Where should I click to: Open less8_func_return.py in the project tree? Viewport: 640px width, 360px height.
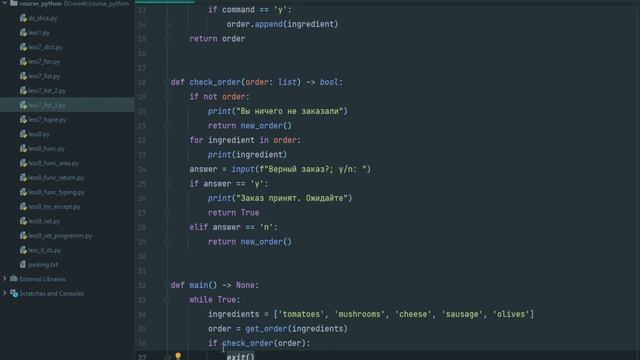[56, 178]
